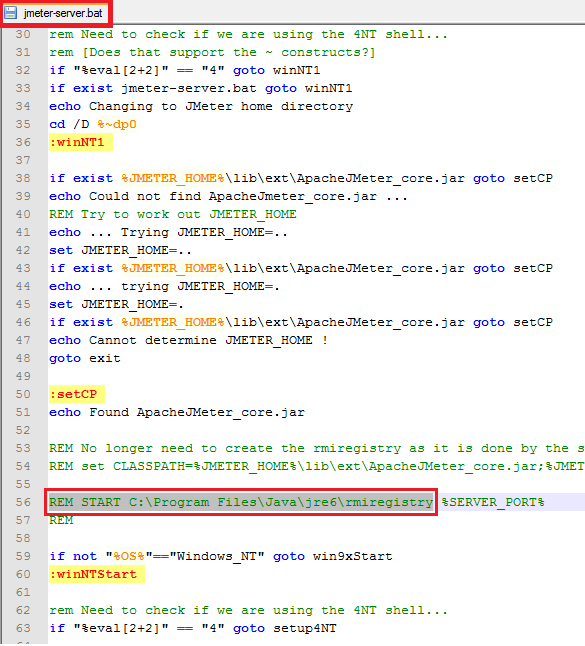Click 'echo ... trying JMETER_HOME=.' on line 44

[164, 286]
